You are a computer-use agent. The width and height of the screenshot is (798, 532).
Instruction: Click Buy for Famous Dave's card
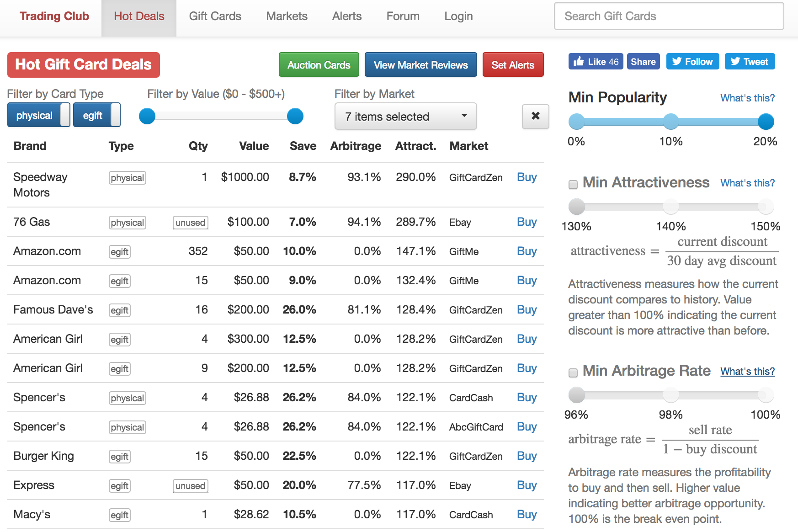pos(527,309)
